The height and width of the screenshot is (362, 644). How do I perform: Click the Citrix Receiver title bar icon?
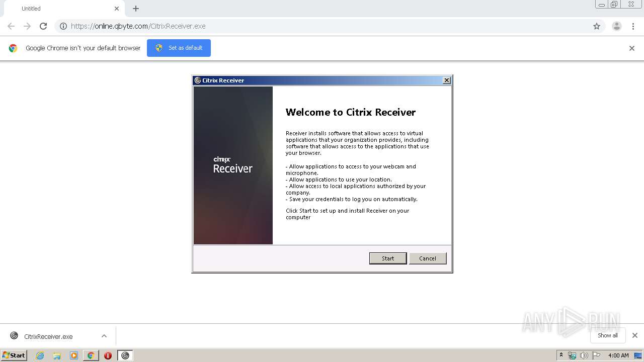click(x=198, y=80)
